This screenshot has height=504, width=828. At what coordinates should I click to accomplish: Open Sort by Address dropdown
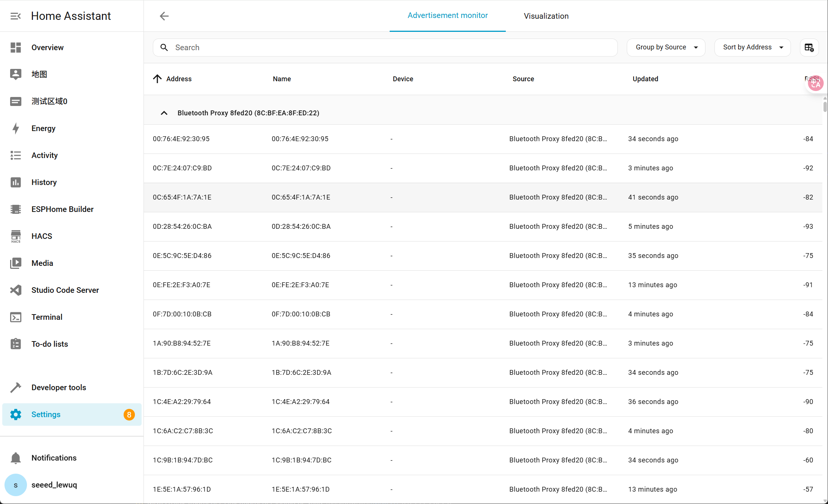[x=752, y=48]
